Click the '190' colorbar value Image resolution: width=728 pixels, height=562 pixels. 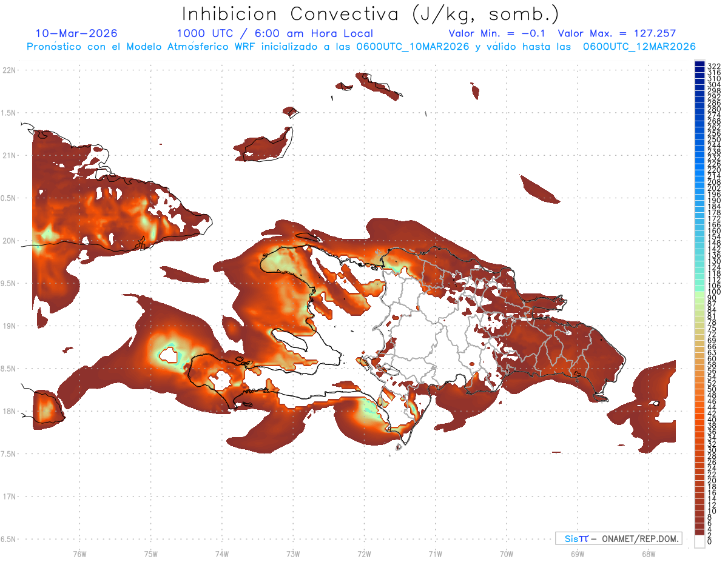point(714,200)
